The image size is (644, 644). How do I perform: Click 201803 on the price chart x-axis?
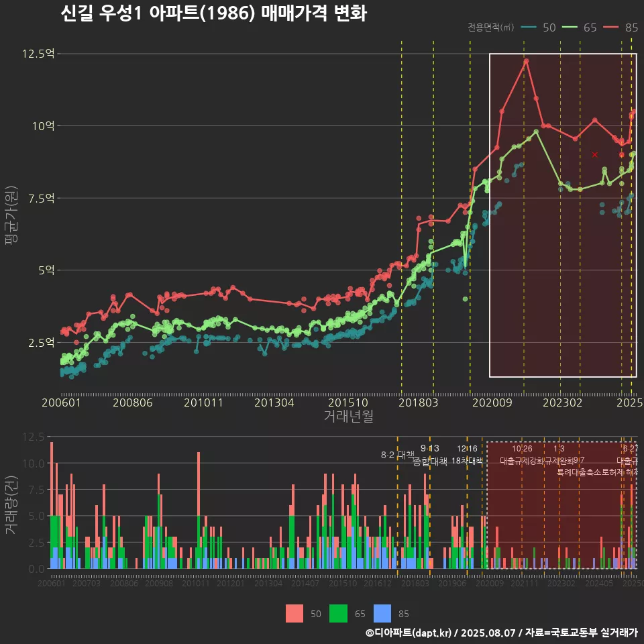(x=418, y=402)
